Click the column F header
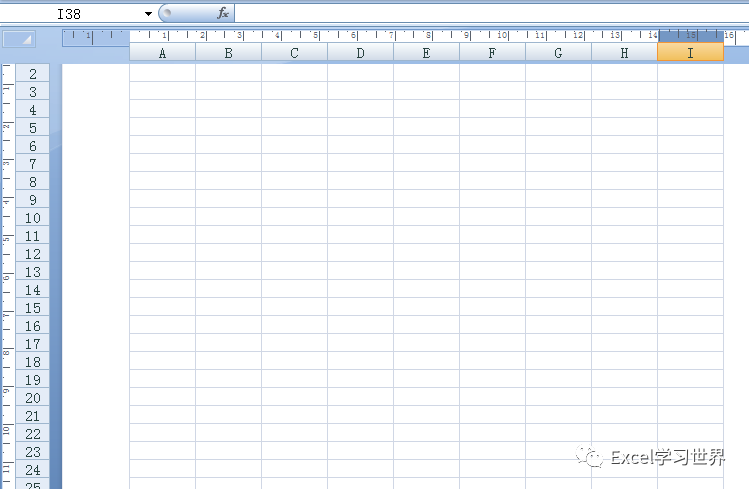Image resolution: width=749 pixels, height=489 pixels. click(492, 53)
